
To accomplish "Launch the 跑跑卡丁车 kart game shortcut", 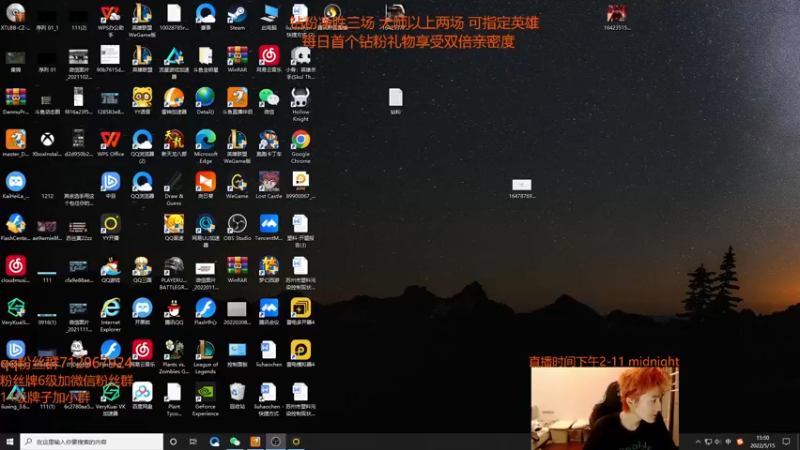I will 269,143.
